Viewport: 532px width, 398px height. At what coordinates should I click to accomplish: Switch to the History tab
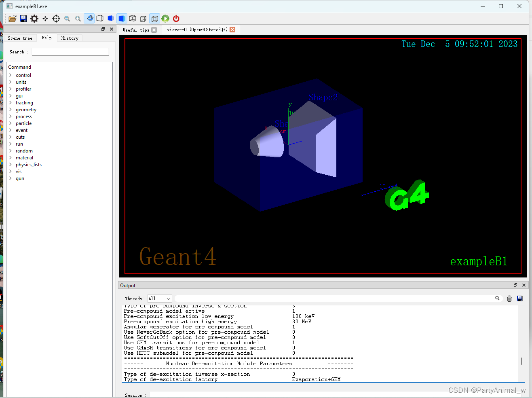(69, 38)
